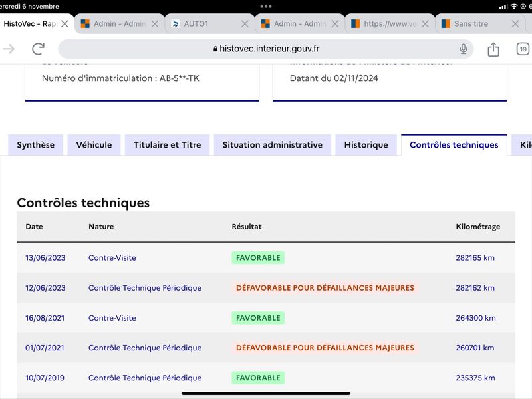Image resolution: width=532 pixels, height=399 pixels.
Task: Close the first Admin tab
Action: [x=155, y=24]
